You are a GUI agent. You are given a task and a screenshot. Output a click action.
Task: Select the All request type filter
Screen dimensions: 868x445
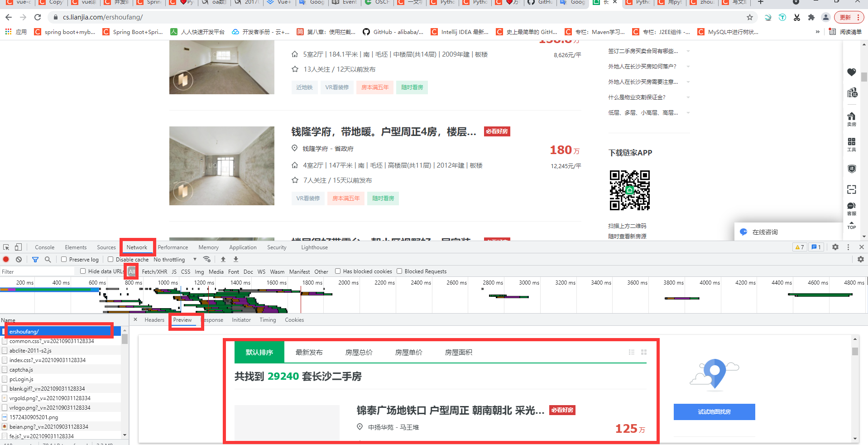(x=132, y=271)
